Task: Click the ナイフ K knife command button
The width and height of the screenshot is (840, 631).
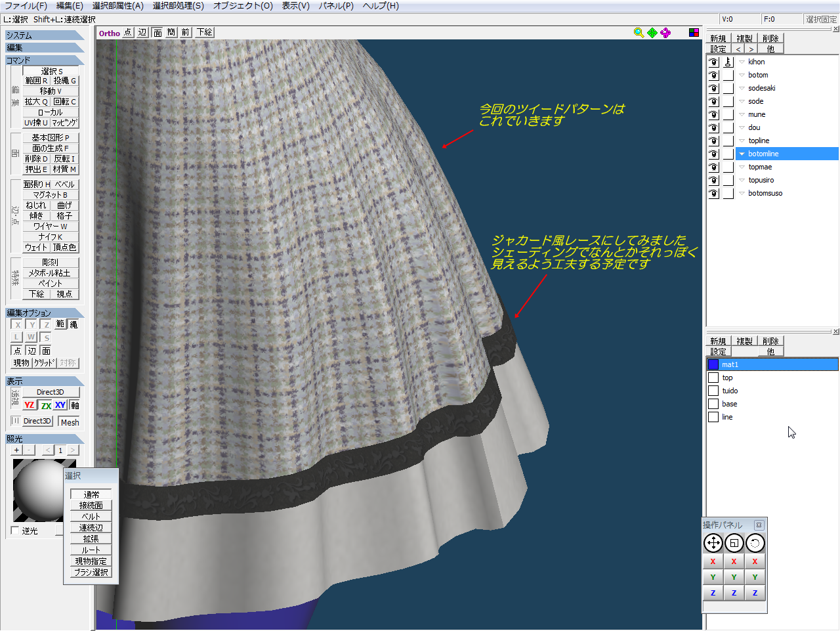Action: 51,236
